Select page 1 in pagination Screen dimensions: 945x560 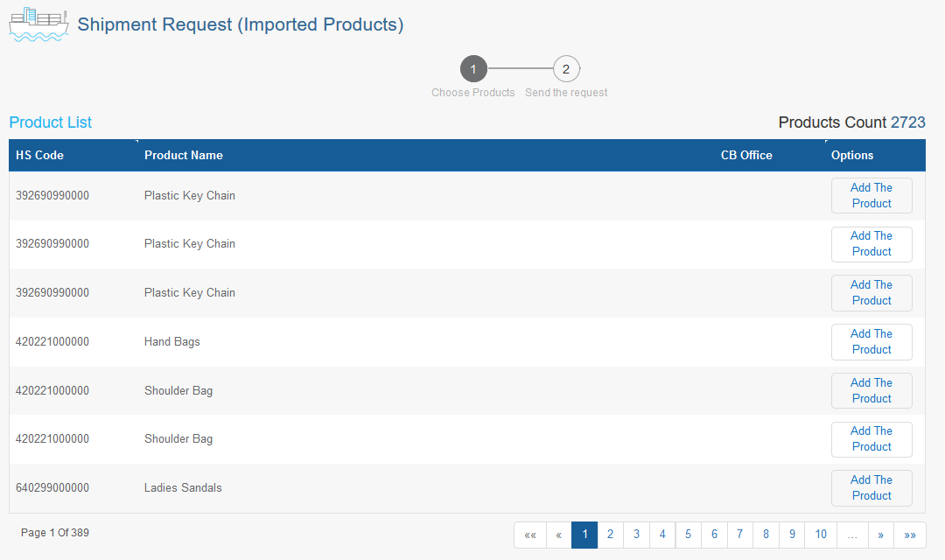[584, 535]
